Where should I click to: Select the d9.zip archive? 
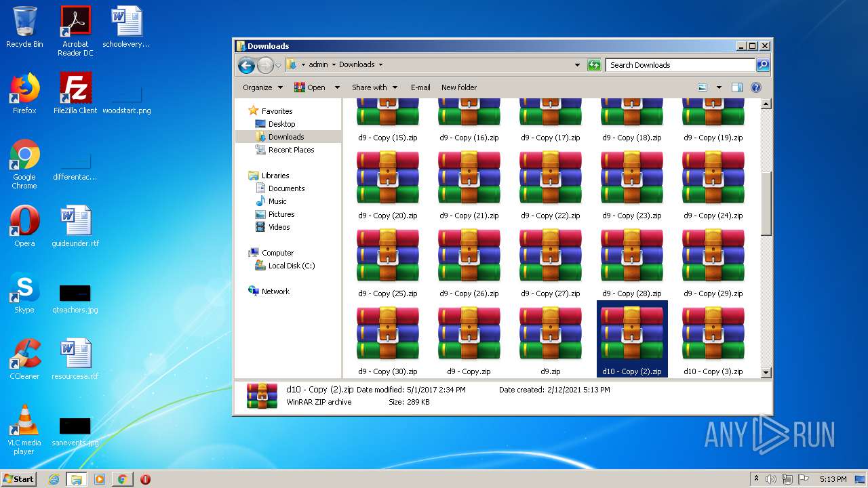[x=551, y=340]
